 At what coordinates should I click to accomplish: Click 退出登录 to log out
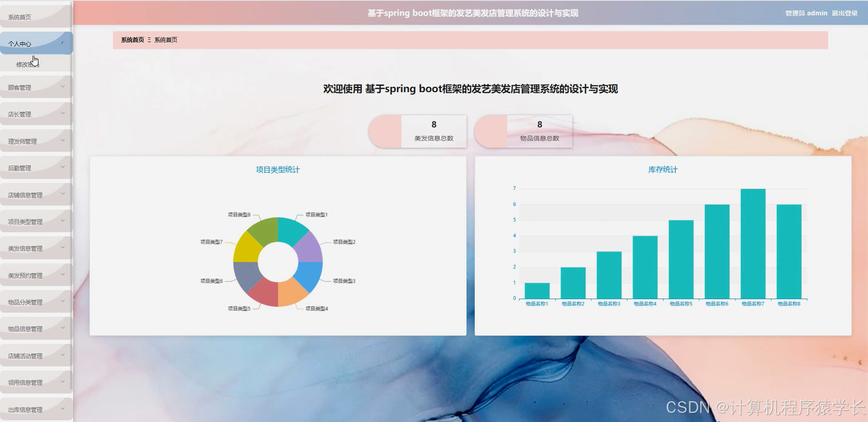844,13
